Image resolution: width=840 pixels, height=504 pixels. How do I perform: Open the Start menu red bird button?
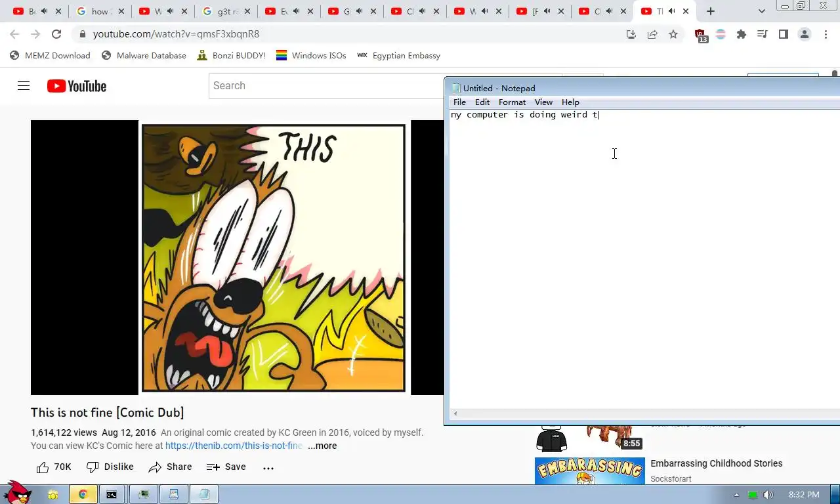click(x=16, y=492)
